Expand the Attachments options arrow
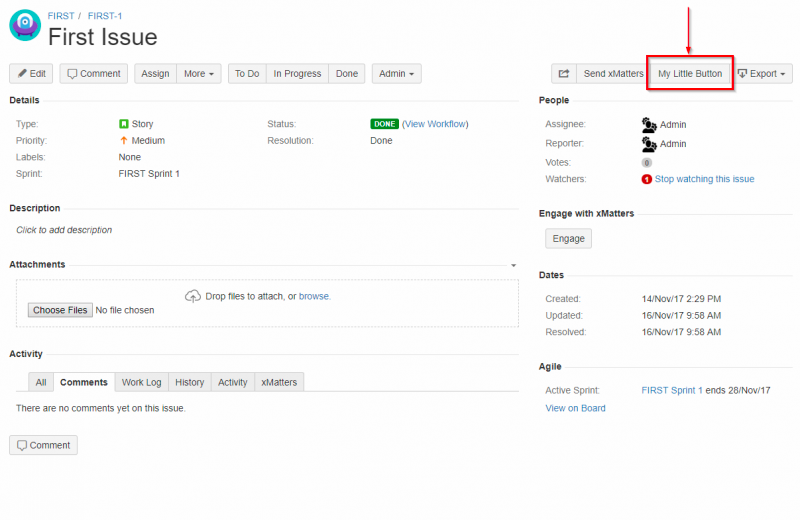The image size is (800, 520). pos(514,265)
